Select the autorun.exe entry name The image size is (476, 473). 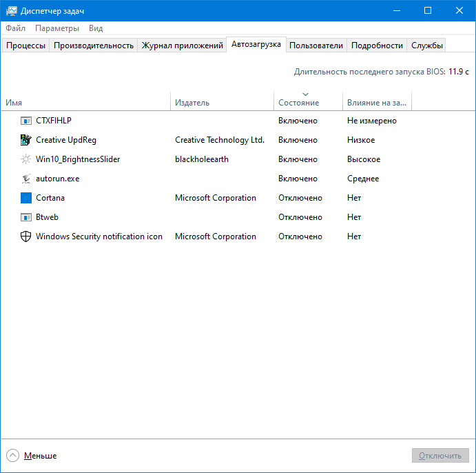[58, 179]
